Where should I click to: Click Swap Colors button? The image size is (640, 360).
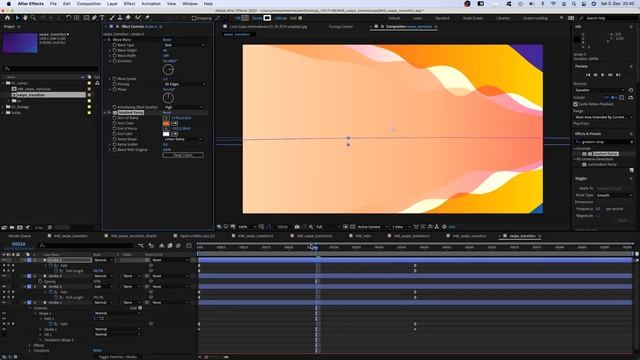183,155
